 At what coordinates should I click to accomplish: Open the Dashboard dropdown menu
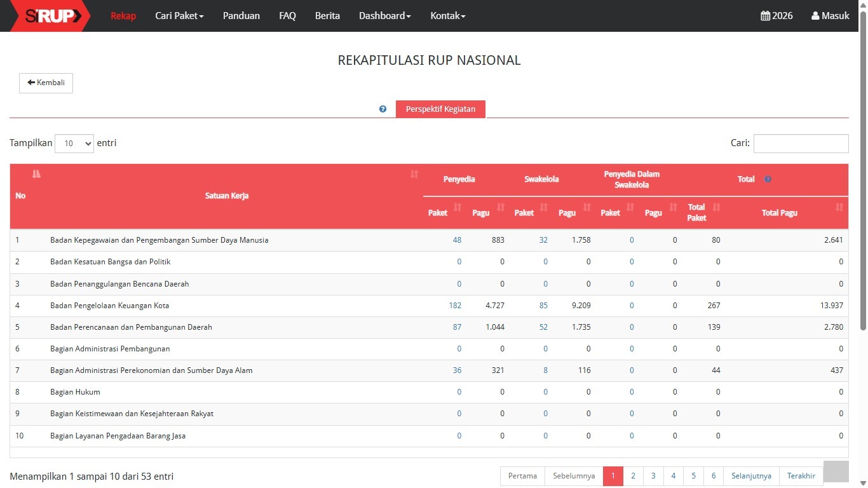[384, 16]
